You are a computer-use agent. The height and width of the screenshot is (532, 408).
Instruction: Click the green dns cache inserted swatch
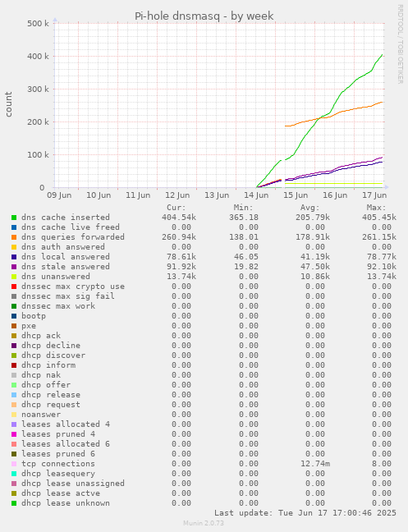[14, 218]
